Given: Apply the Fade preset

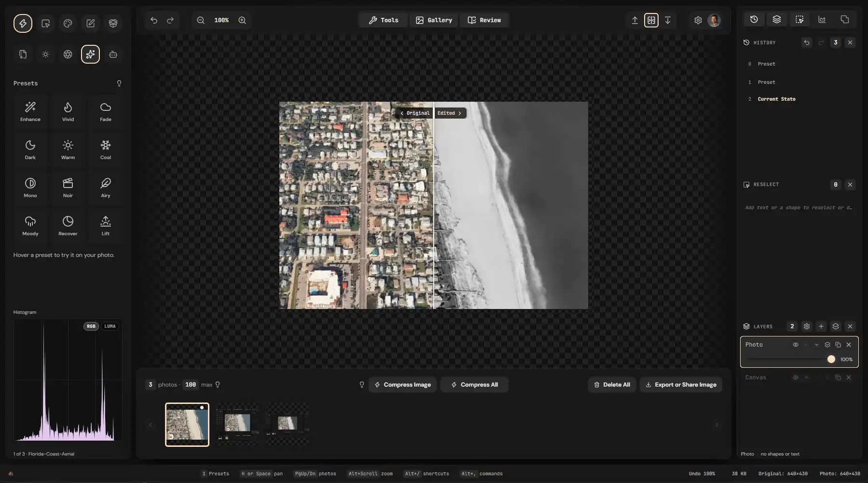Looking at the screenshot, I should pyautogui.click(x=106, y=112).
